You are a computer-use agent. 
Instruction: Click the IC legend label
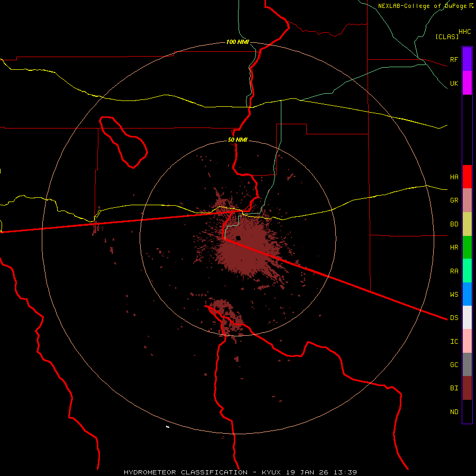tap(454, 341)
